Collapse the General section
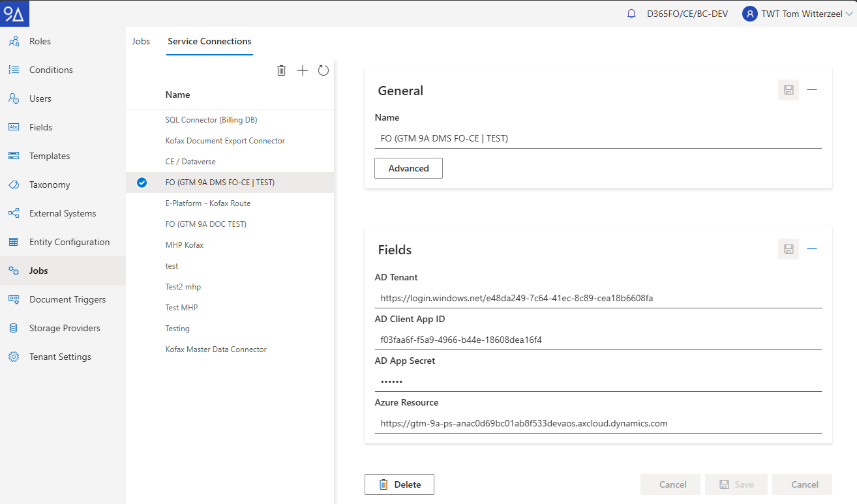857x504 pixels. pos(812,90)
